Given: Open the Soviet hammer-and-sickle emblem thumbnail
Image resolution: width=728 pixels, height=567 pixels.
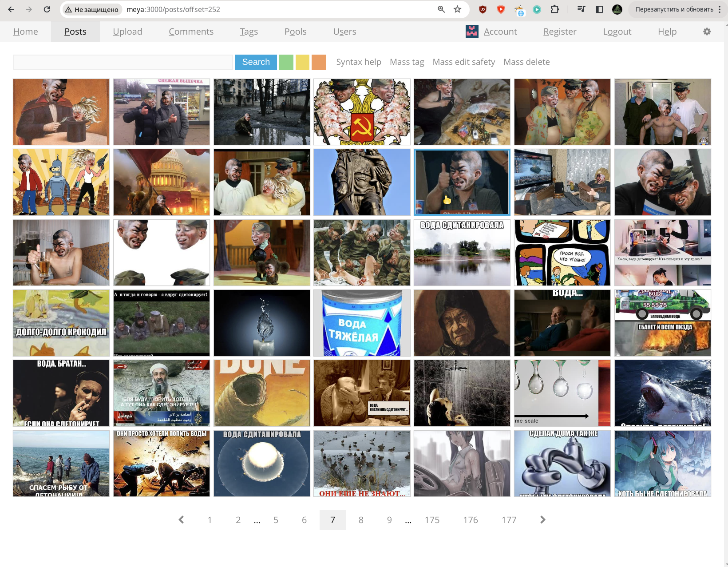Looking at the screenshot, I should 362,112.
